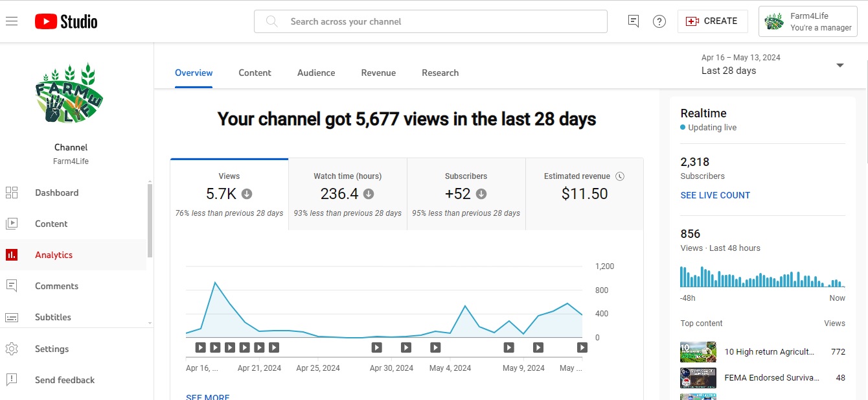Click the Comments speech bubble icon in sidebar
Image resolution: width=868 pixels, height=400 pixels.
[12, 286]
